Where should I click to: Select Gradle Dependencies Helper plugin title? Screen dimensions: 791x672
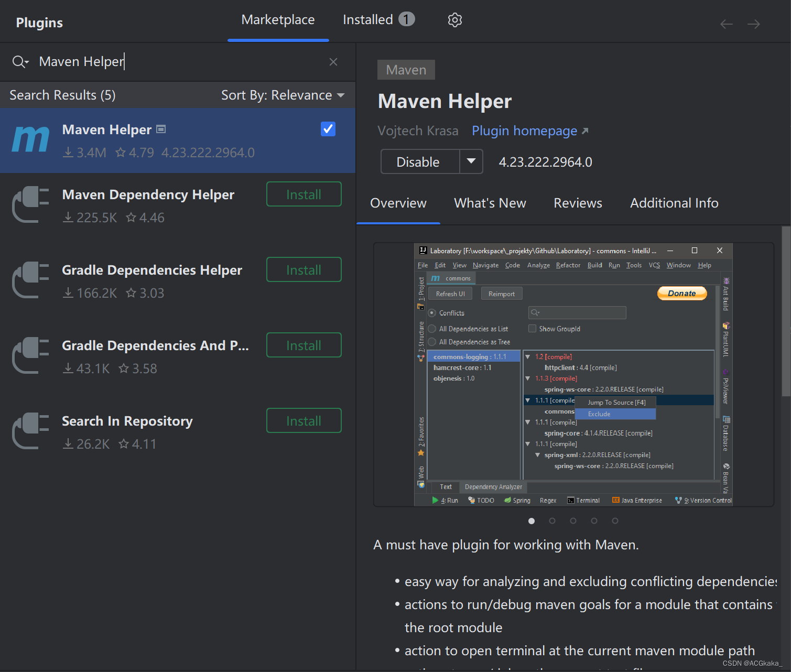tap(152, 270)
